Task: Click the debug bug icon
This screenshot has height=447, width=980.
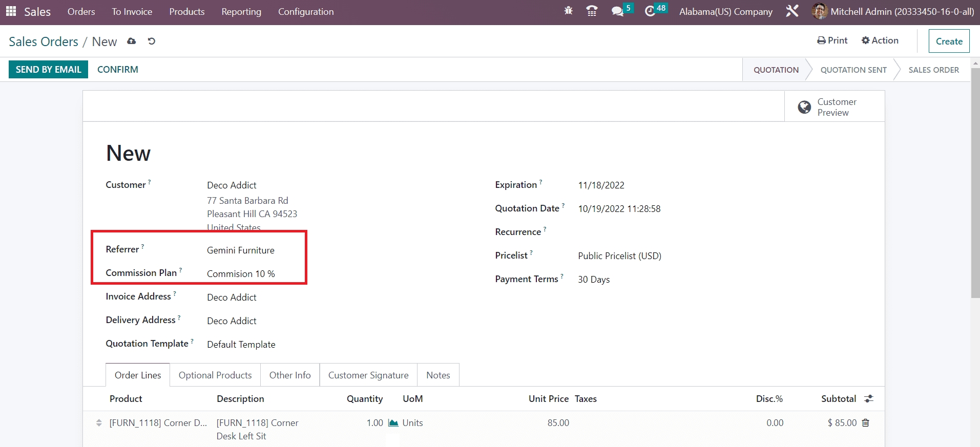Action: [x=568, y=11]
